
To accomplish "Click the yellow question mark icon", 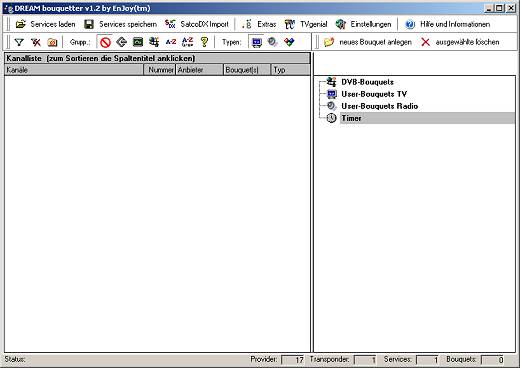I will point(204,42).
